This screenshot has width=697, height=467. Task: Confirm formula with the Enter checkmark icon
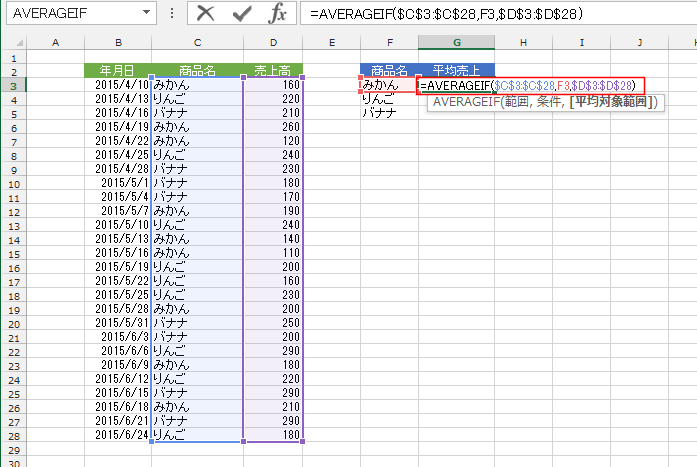coord(241,14)
